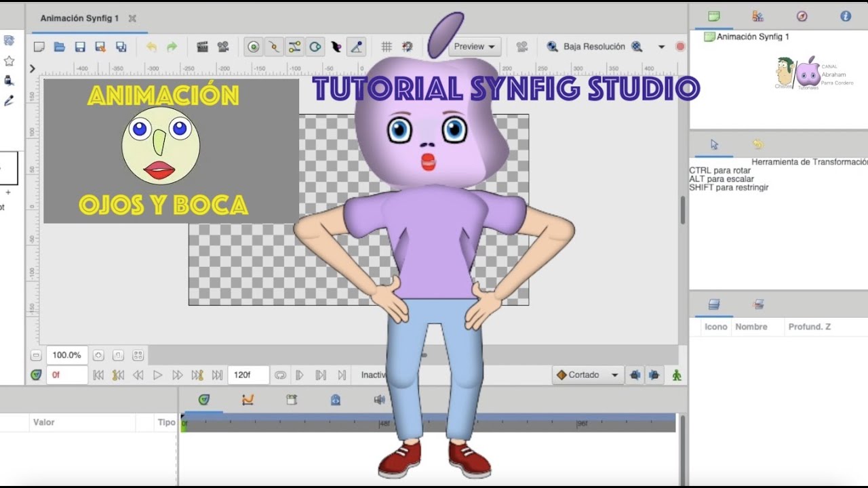868x488 pixels.
Task: Click the green time track icon beside 0f
Action: click(36, 375)
